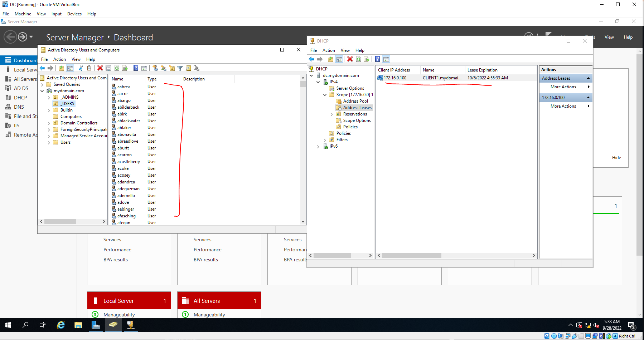Click the Cut scissors icon in Active Directory toolbar
This screenshot has height=340, width=644.
[81, 68]
